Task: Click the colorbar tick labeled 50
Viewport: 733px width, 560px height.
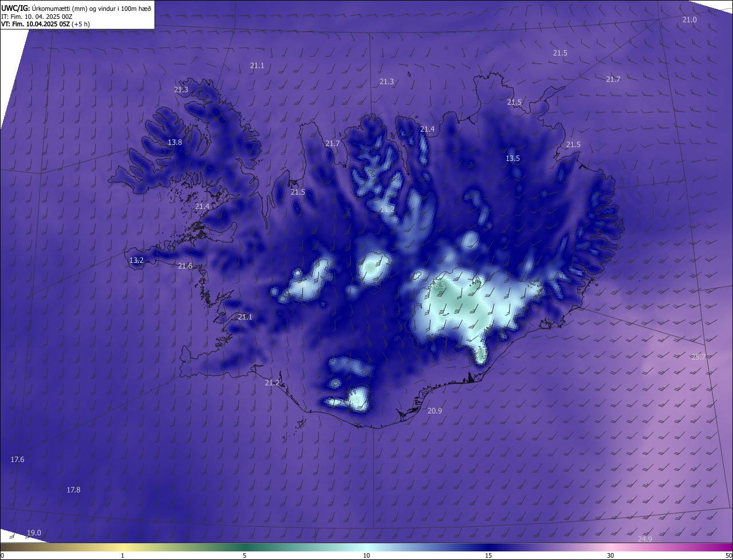Action: click(728, 556)
